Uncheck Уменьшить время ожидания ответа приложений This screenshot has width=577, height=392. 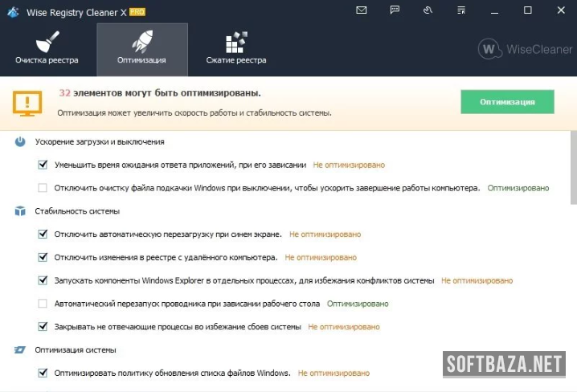(43, 165)
